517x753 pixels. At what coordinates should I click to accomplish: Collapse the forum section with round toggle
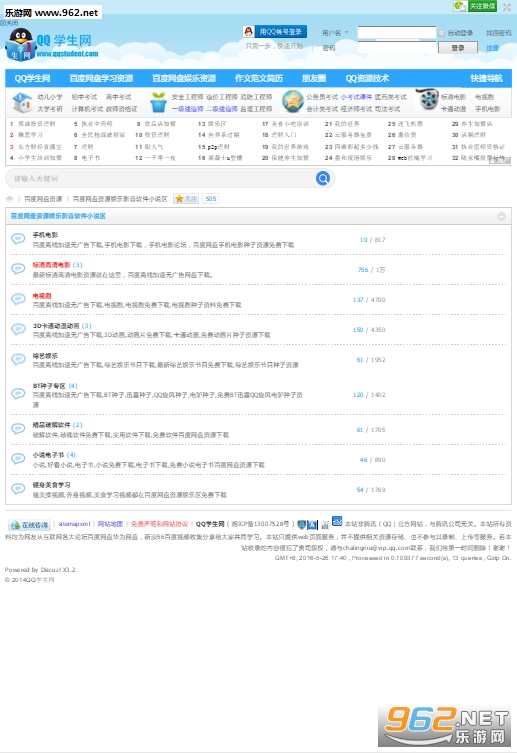click(502, 217)
